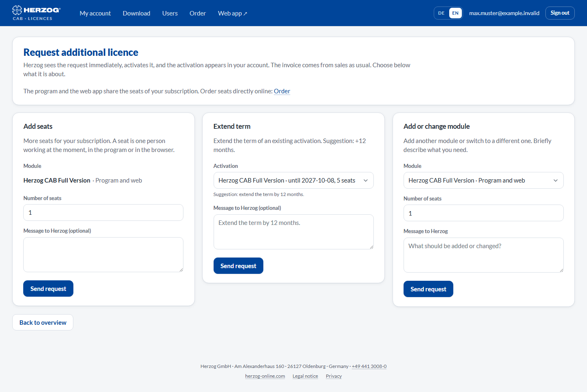Switch language to DE
The width and height of the screenshot is (587, 392).
pos(441,13)
